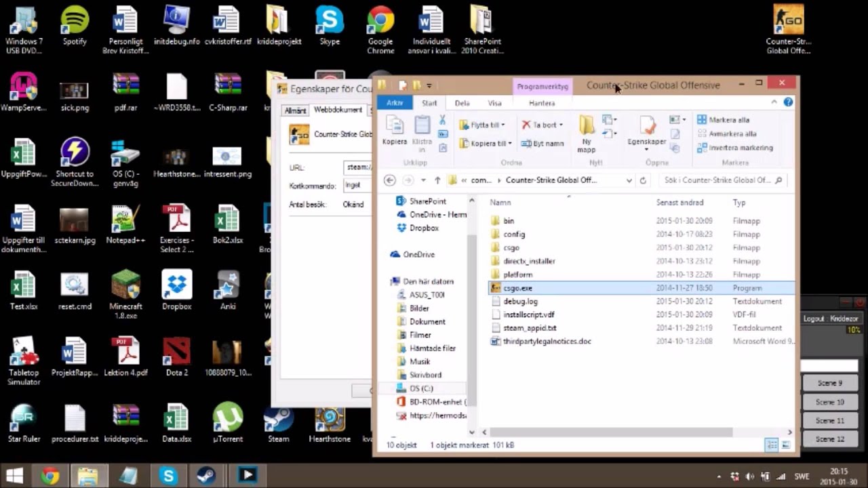Click Invertera markering in the ribbon
Viewport: 868px width, 488px height.
734,147
